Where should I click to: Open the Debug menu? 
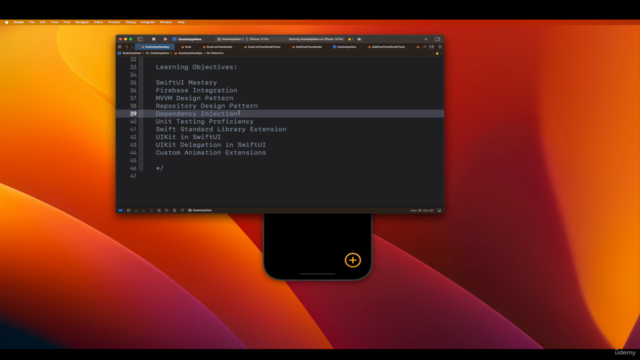point(131,22)
